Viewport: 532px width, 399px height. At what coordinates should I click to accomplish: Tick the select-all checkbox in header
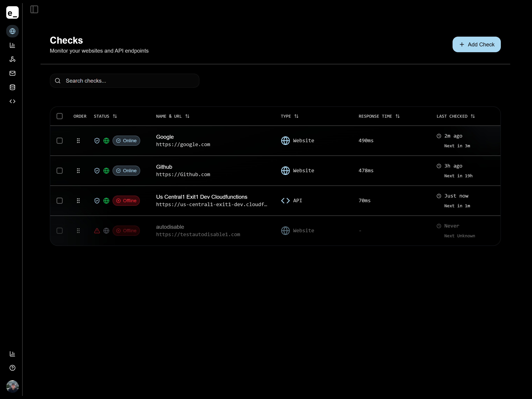(59, 116)
